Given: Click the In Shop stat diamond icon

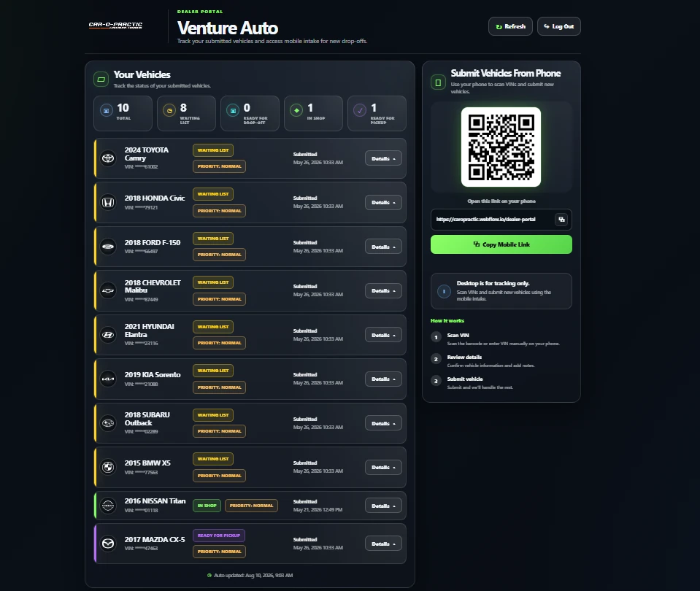Looking at the screenshot, I should coord(296,110).
